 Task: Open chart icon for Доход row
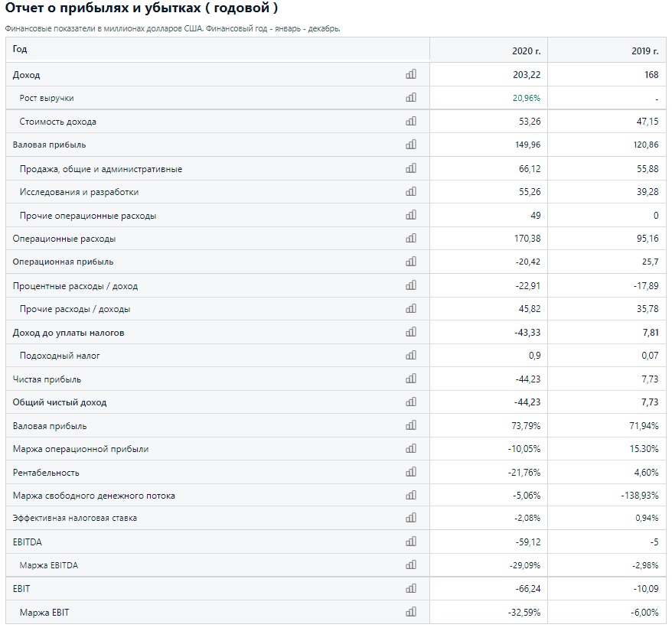pos(410,74)
